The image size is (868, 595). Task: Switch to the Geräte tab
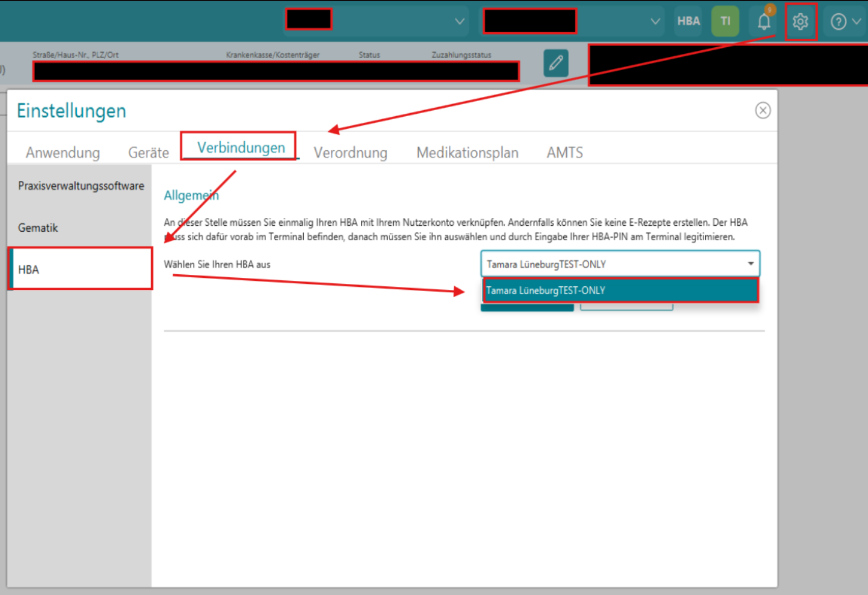tap(148, 153)
